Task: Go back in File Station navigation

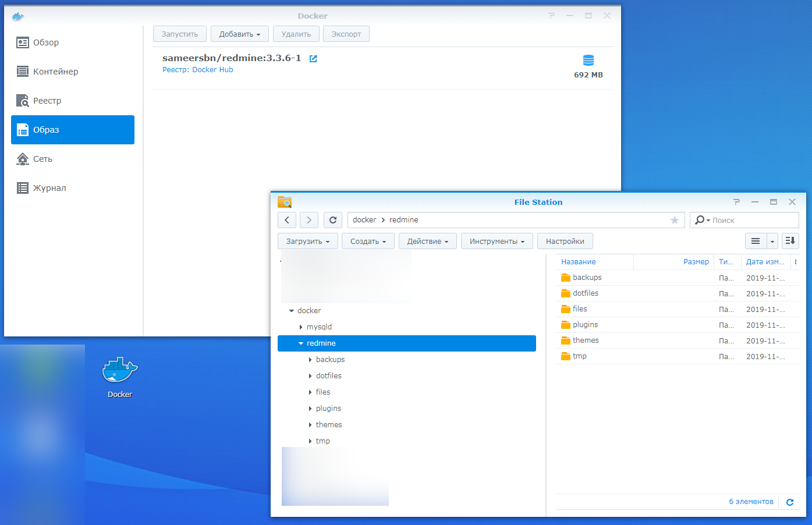Action: 287,220
